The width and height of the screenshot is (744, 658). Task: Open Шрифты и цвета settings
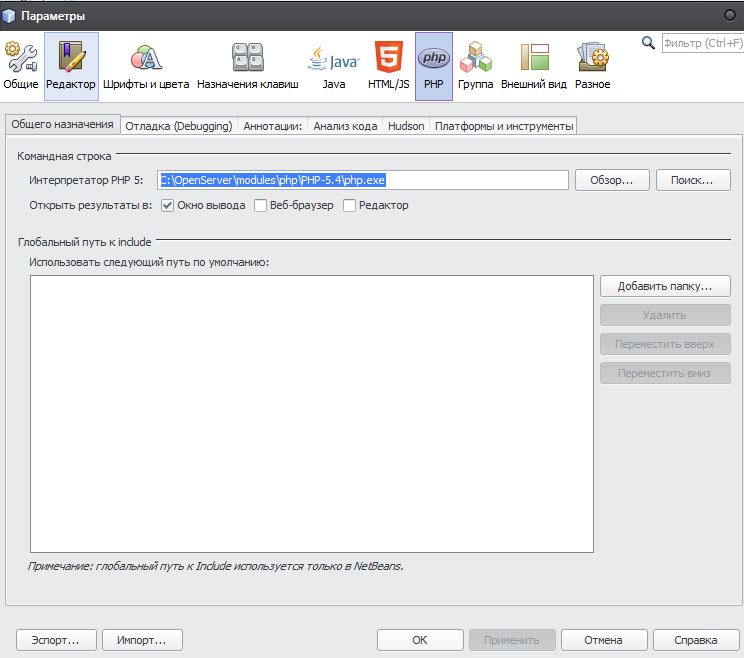coord(146,66)
